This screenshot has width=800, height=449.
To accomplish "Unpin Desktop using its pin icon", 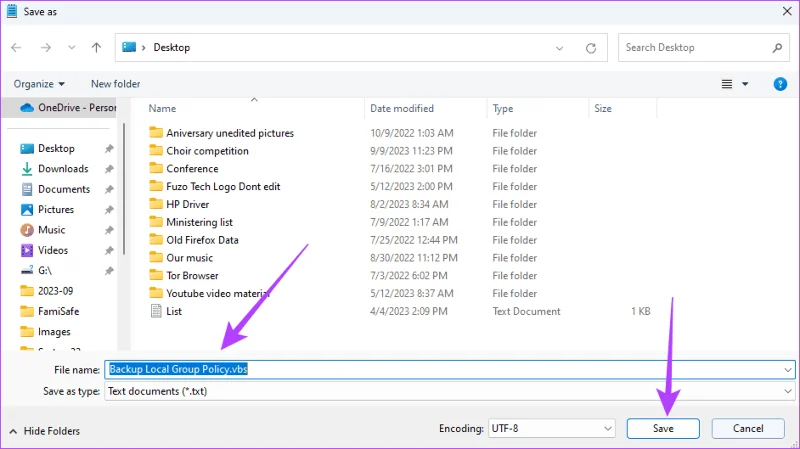I will 109,148.
